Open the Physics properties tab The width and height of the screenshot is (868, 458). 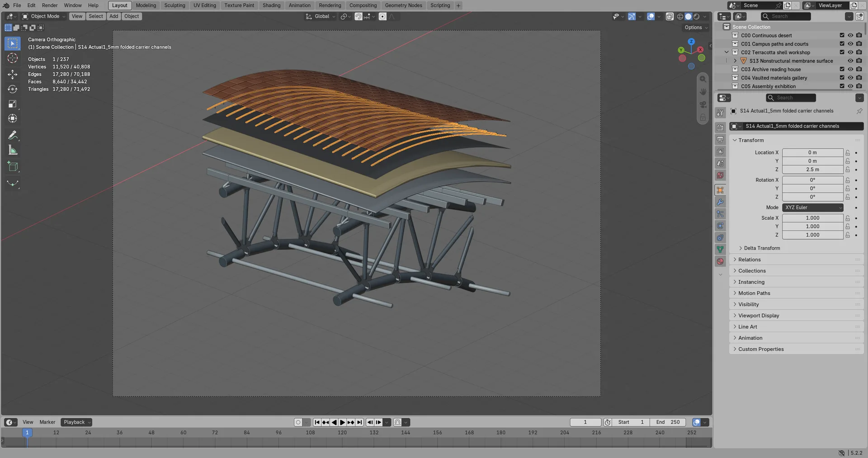coord(720,226)
